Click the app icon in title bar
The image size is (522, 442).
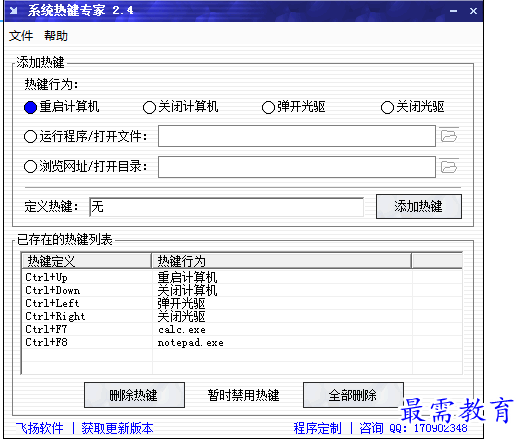coord(14,11)
